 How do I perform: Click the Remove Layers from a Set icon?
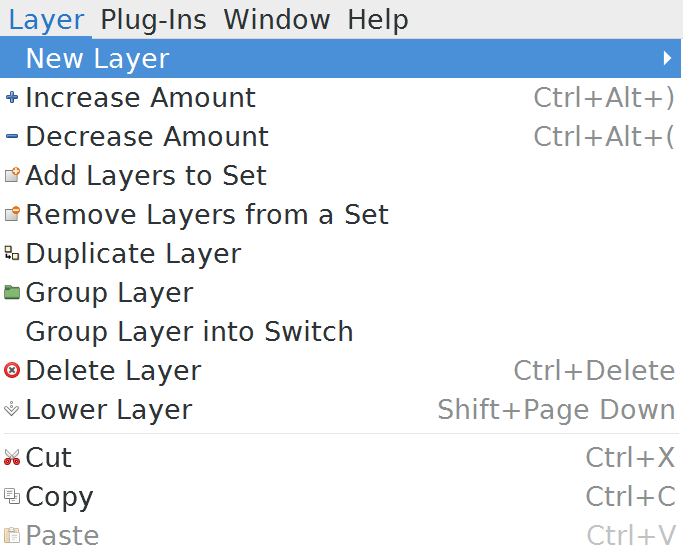[12, 215]
